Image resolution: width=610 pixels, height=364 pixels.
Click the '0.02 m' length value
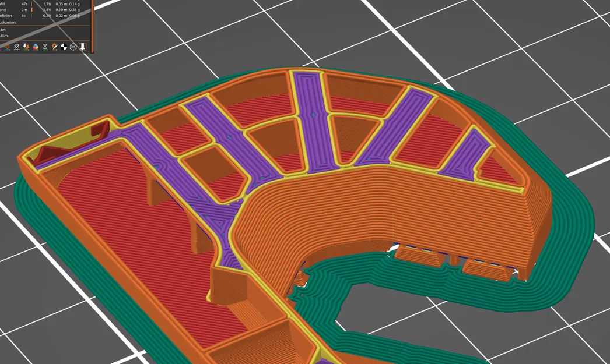(61, 16)
